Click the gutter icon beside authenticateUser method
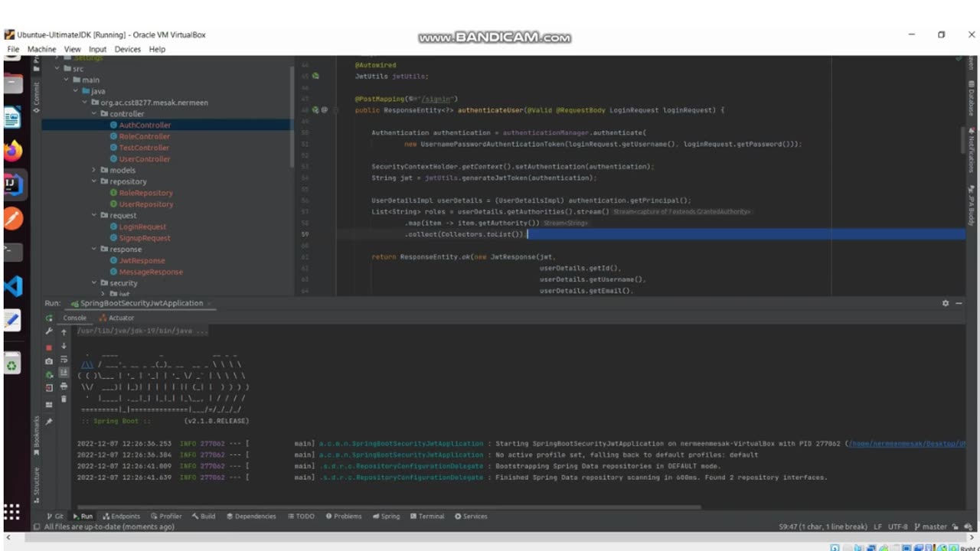Screen dimensions: 980x551 [x=315, y=110]
